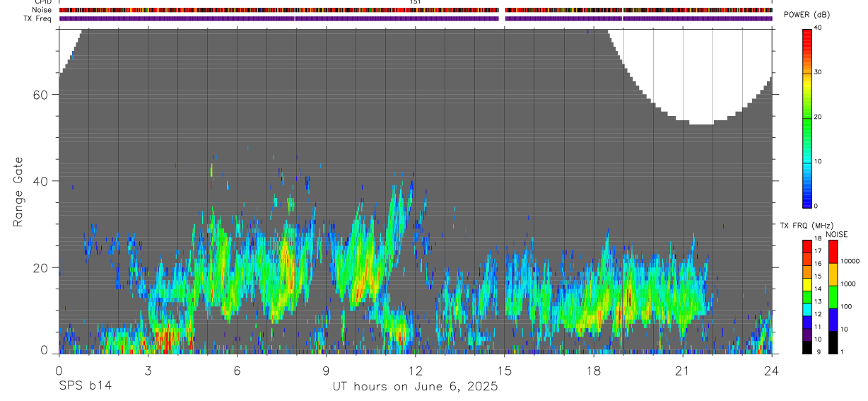868x401 pixels.
Task: Select the 10 blue noise legend swatch
Action: pos(833,320)
